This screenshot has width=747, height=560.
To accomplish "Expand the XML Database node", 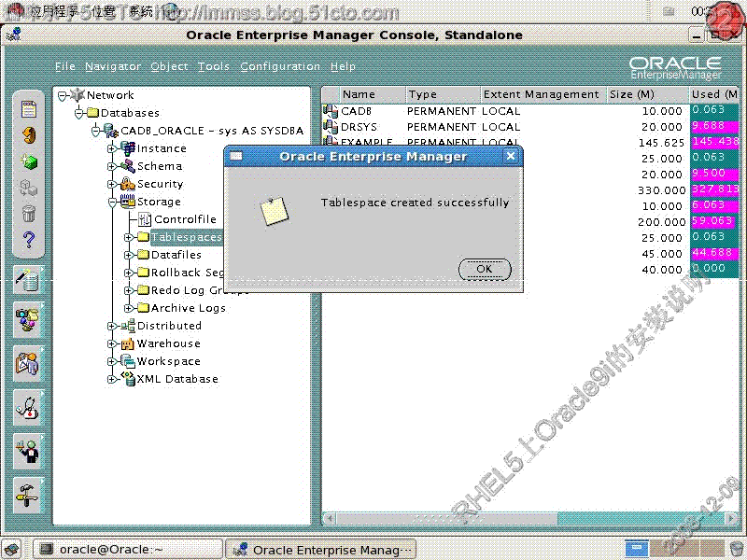I will 111,379.
